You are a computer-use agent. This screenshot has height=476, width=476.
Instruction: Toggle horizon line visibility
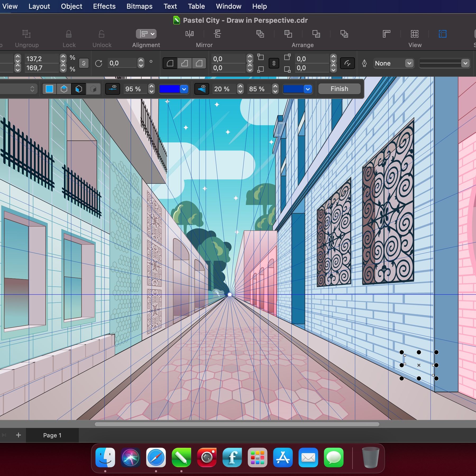113,89
